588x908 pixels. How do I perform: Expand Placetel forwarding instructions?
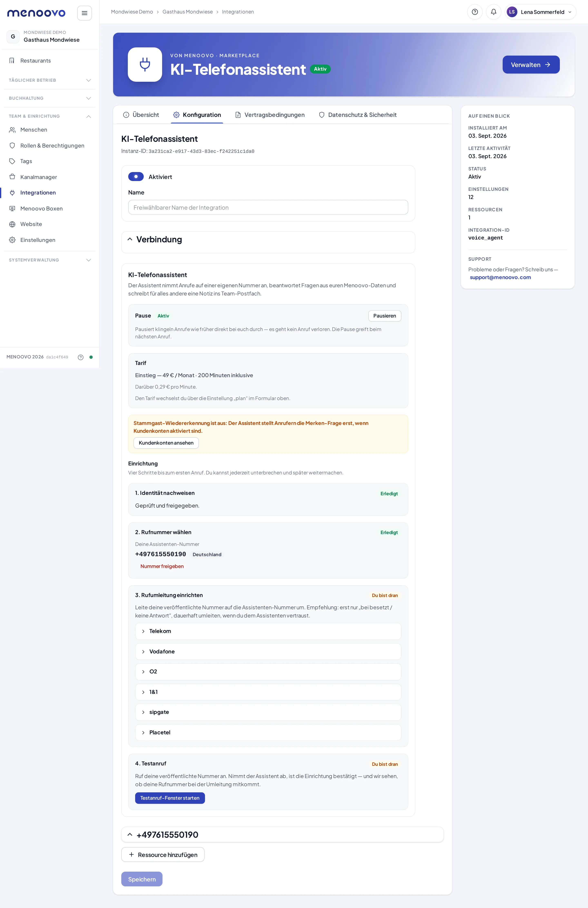pyautogui.click(x=268, y=732)
